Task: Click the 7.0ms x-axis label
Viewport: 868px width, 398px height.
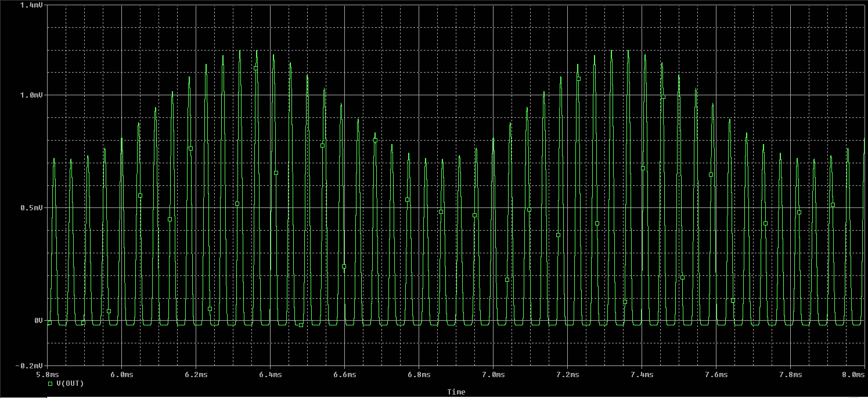Action: [x=493, y=375]
